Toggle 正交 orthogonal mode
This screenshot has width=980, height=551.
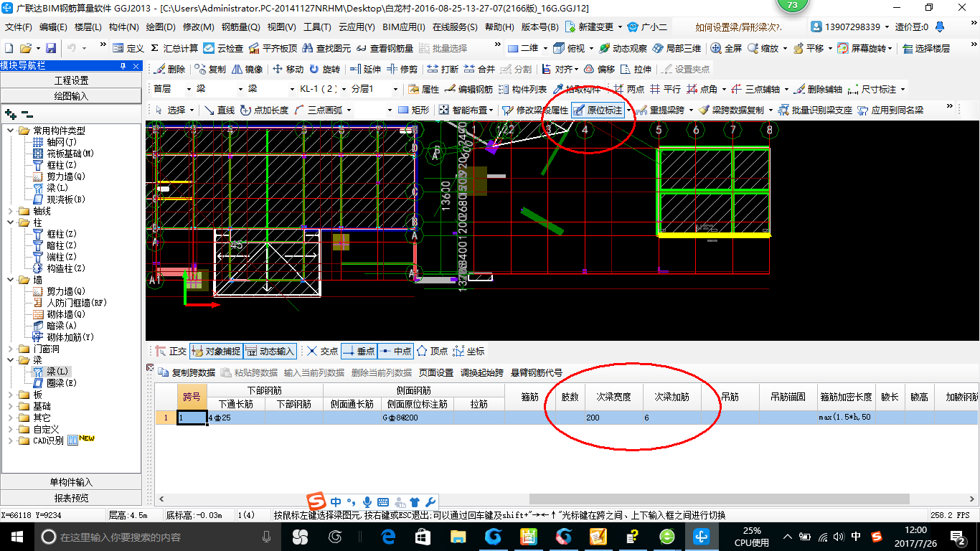tap(171, 351)
